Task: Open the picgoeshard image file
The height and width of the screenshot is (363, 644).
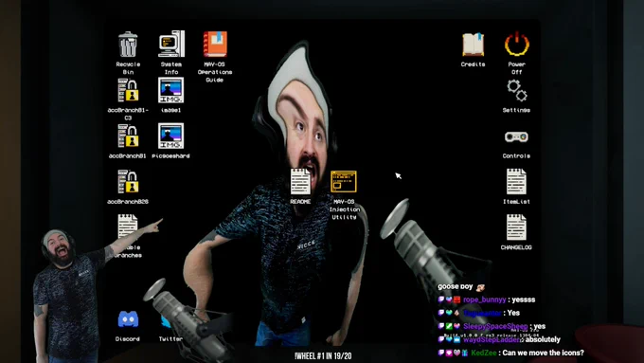Action: (170, 136)
